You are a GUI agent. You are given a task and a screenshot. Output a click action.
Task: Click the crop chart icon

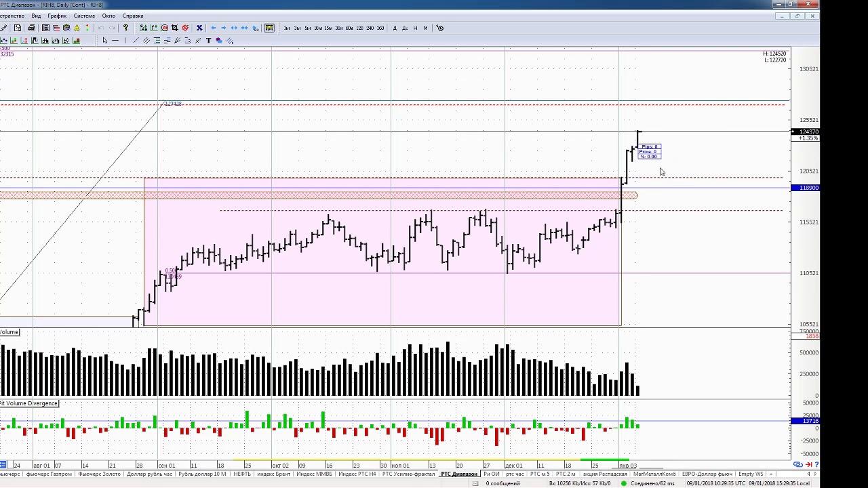pyautogui.click(x=174, y=28)
